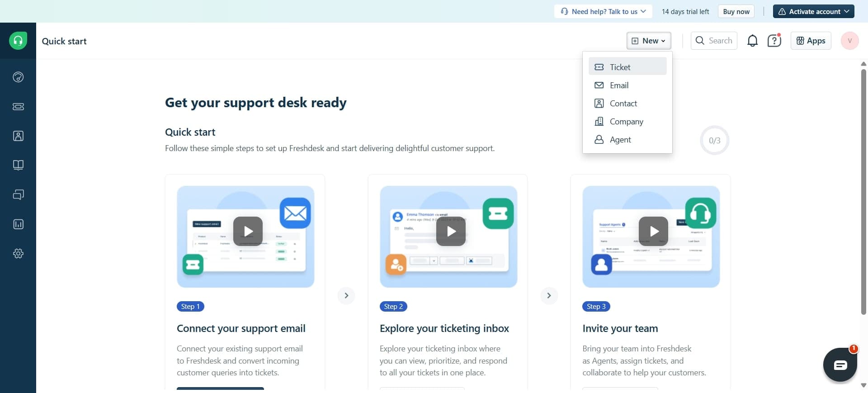Open the Analytics reports icon in sidebar
The width and height of the screenshot is (868, 393).
[x=18, y=224]
